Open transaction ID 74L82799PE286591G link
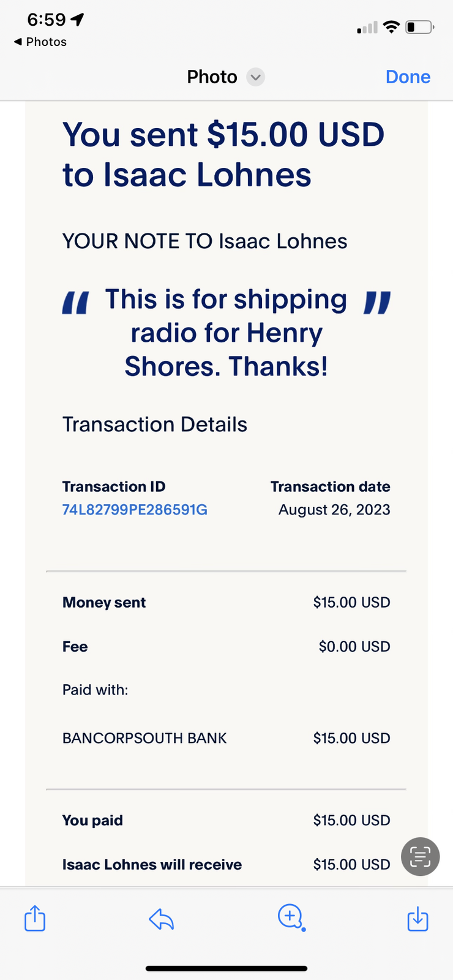The height and width of the screenshot is (980, 453). (135, 510)
